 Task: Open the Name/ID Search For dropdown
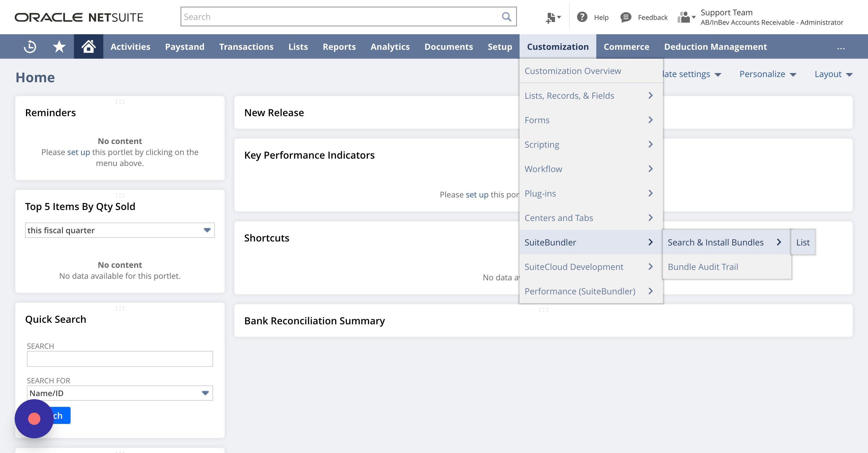pos(120,393)
